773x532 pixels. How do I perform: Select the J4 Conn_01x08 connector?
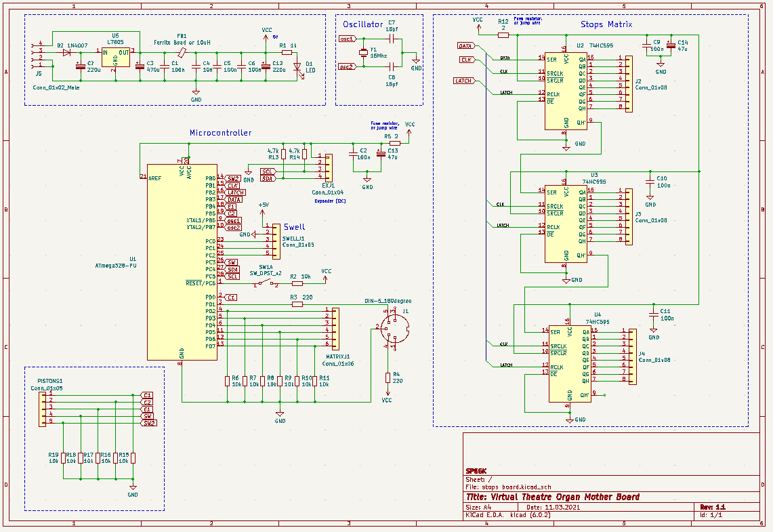click(x=633, y=356)
